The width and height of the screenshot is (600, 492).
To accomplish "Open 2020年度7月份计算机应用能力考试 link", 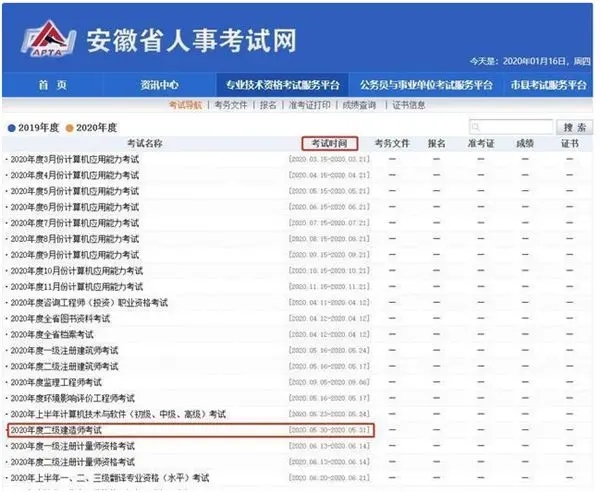I will [x=75, y=223].
